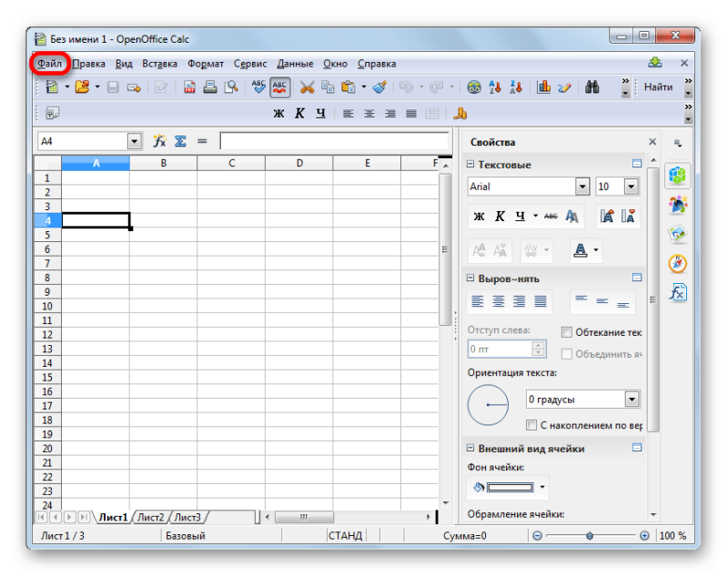
Task: Click the cell background color swatch
Action: 510,487
